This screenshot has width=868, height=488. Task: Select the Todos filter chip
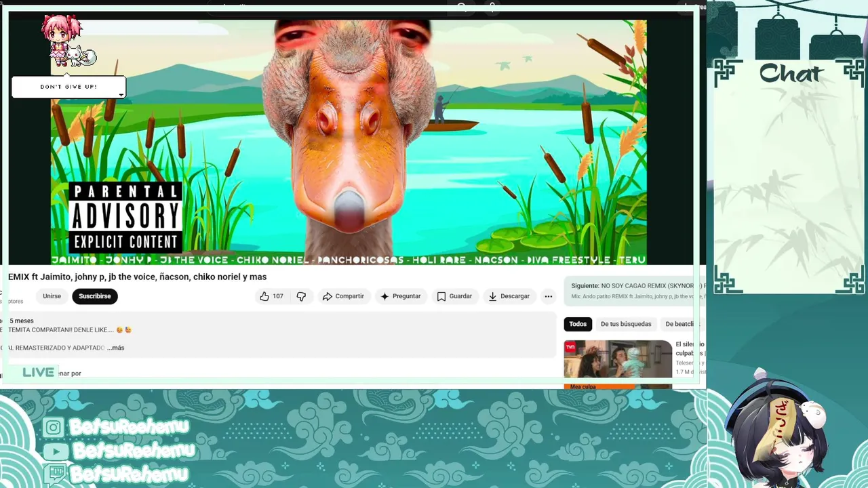click(578, 324)
